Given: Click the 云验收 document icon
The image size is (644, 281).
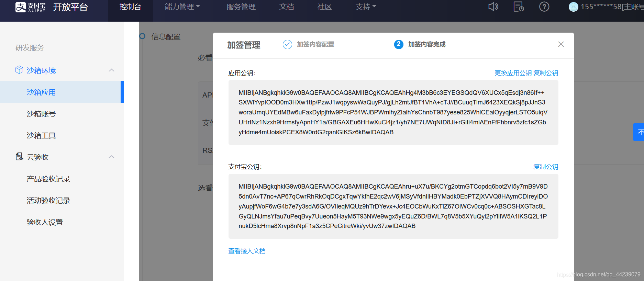Looking at the screenshot, I should pos(19,157).
